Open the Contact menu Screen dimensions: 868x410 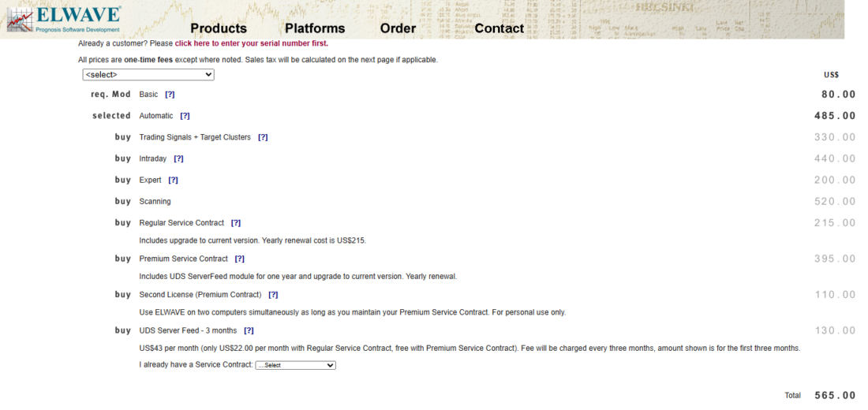pyautogui.click(x=499, y=28)
